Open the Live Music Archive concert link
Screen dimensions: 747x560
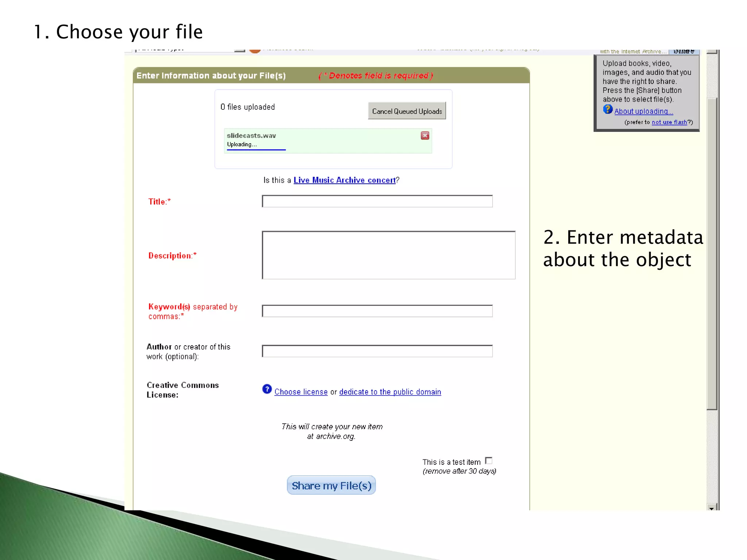[x=344, y=180]
